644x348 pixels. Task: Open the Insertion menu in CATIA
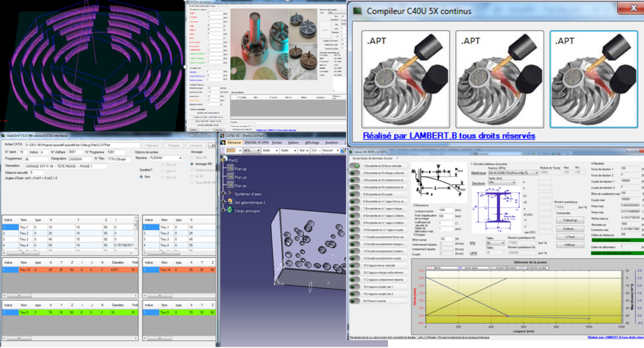(x=332, y=143)
